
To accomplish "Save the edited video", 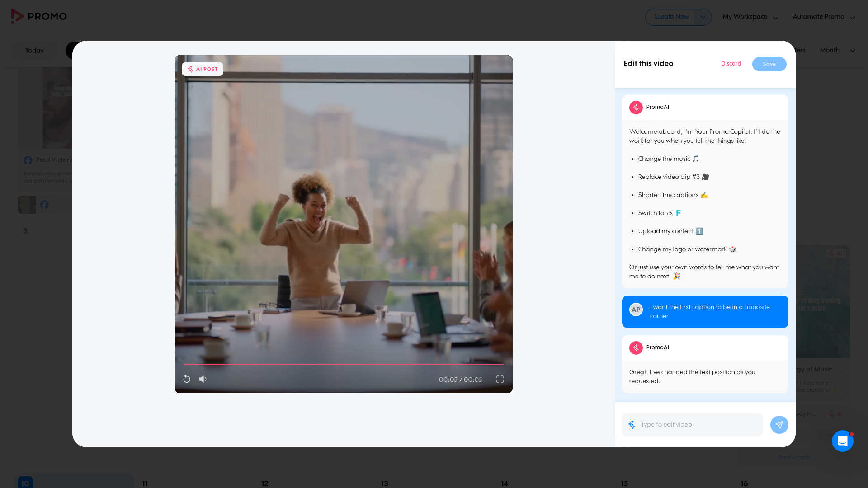I will tap(769, 64).
